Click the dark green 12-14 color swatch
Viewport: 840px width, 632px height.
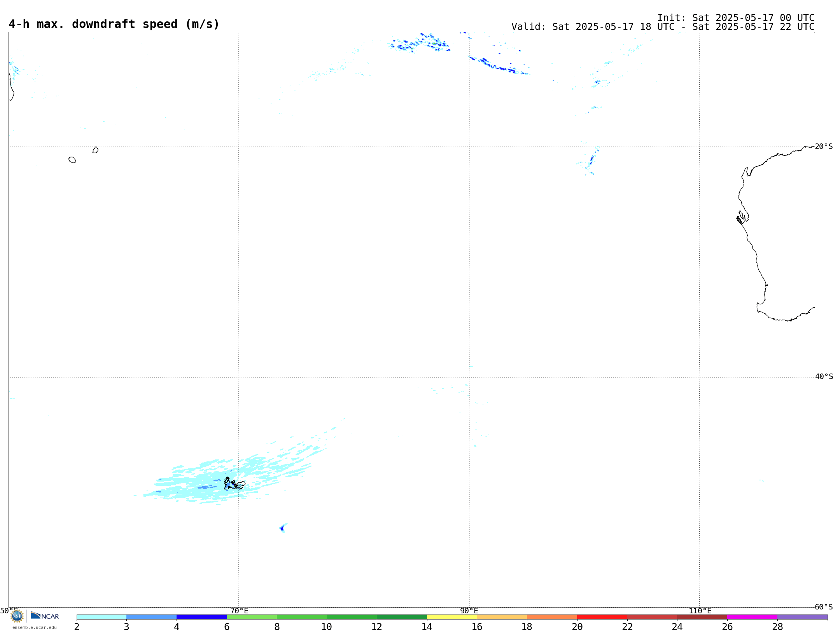pos(402,617)
